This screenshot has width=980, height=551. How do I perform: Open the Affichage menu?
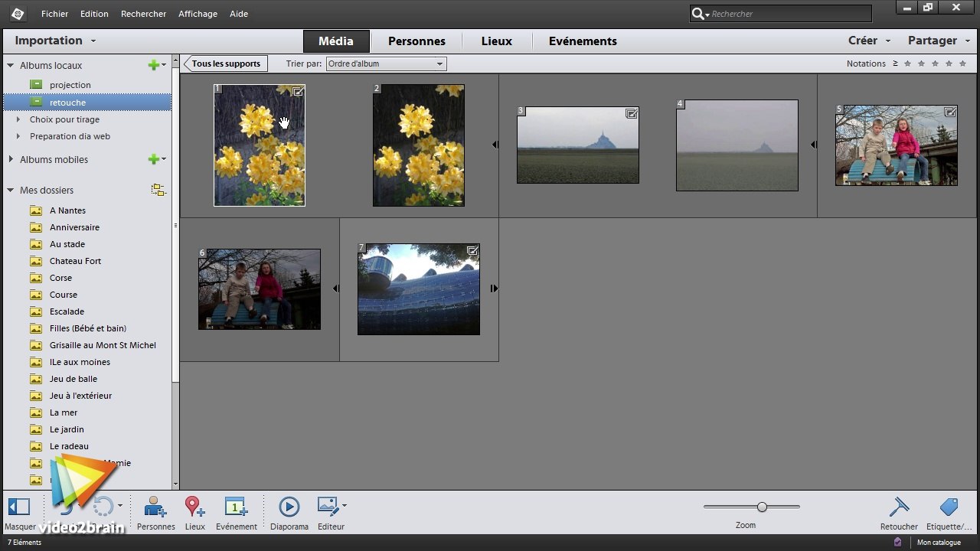click(x=198, y=14)
